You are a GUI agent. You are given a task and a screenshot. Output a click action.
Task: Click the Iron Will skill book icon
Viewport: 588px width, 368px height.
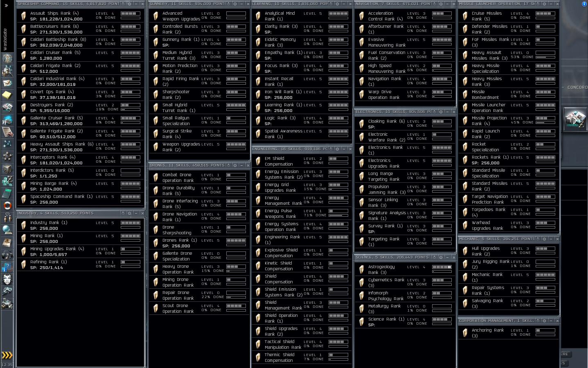tap(258, 94)
